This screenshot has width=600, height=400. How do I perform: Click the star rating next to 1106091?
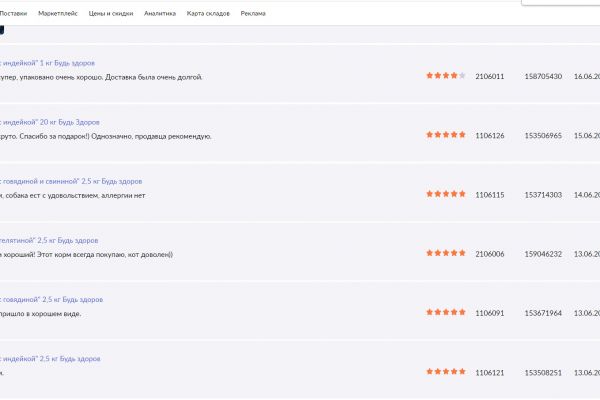pos(446,312)
